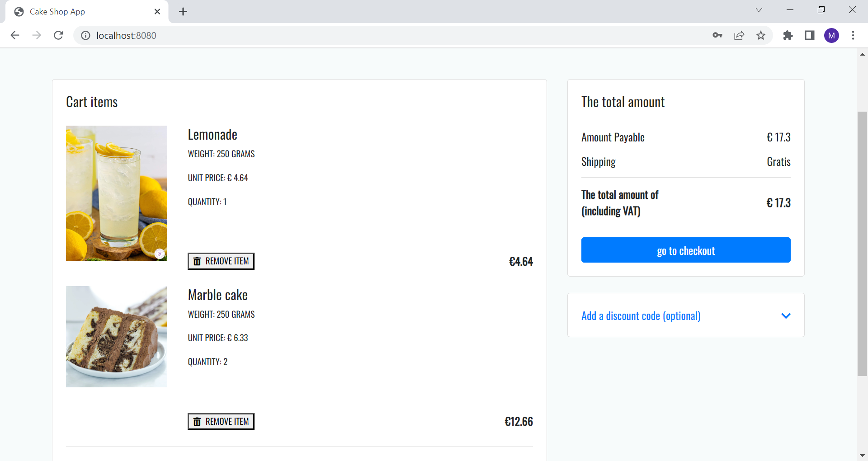Image resolution: width=868 pixels, height=461 pixels.
Task: Open a new browser tab
Action: [x=183, y=12]
